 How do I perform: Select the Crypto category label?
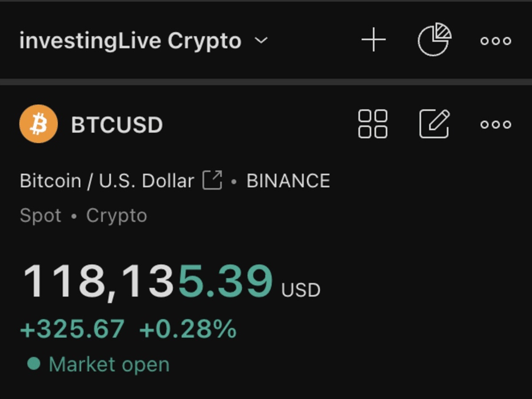tap(116, 215)
